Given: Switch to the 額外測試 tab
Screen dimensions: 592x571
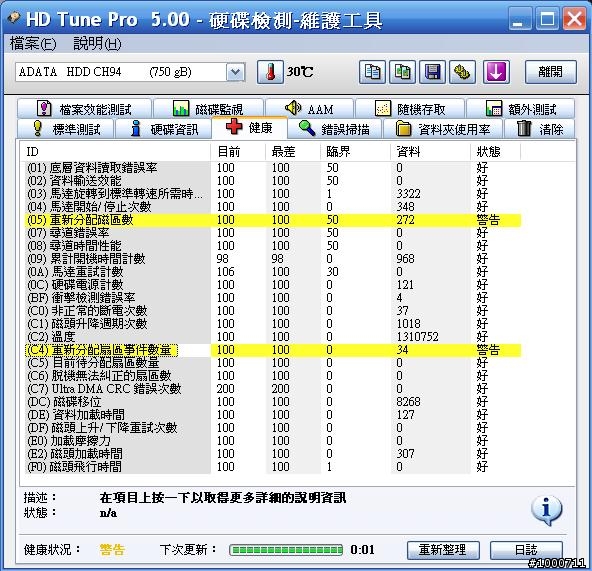Looking at the screenshot, I should tap(521, 109).
